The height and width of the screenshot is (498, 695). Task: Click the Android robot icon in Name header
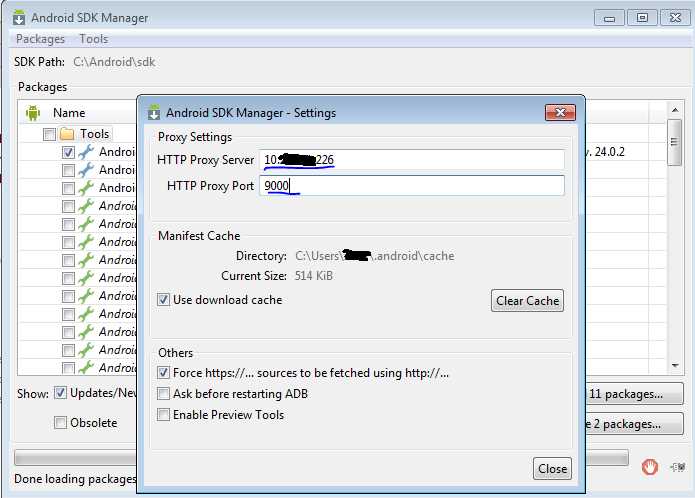(x=33, y=113)
